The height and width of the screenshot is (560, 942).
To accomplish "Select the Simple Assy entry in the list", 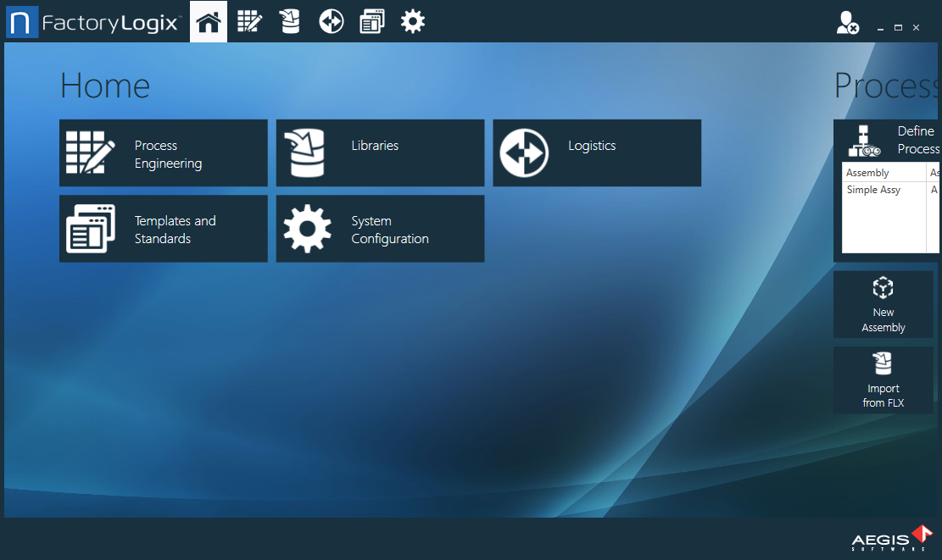I will click(x=873, y=189).
